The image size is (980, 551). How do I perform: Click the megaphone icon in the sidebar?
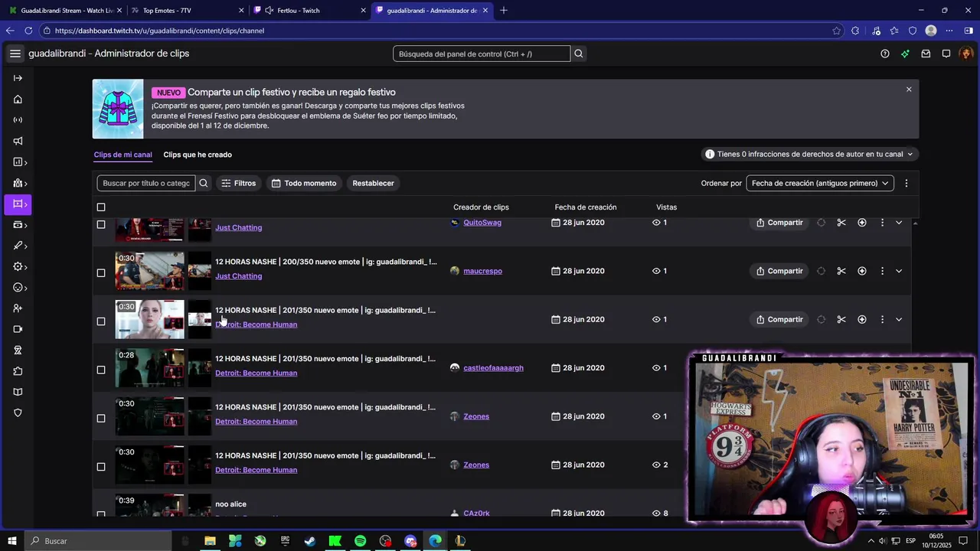tap(18, 141)
